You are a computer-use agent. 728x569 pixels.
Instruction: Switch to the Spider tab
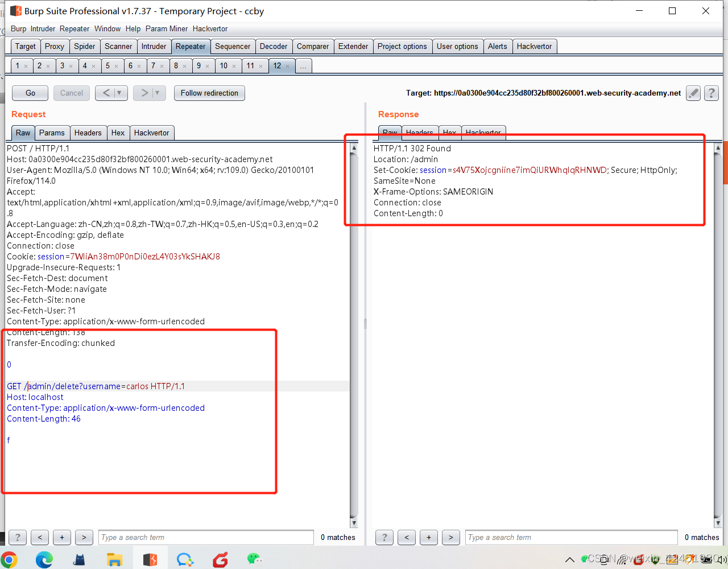click(x=85, y=47)
